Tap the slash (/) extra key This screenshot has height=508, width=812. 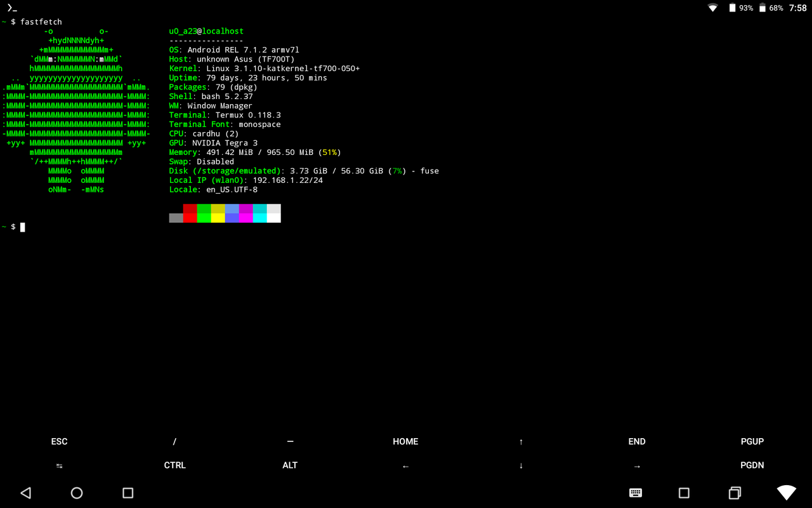click(x=174, y=441)
